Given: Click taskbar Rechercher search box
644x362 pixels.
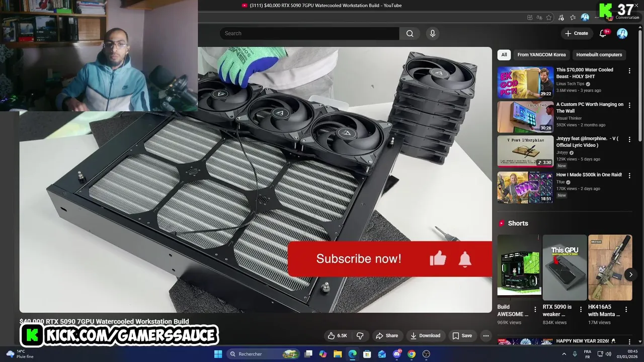Looking at the screenshot, I should pyautogui.click(x=263, y=354).
